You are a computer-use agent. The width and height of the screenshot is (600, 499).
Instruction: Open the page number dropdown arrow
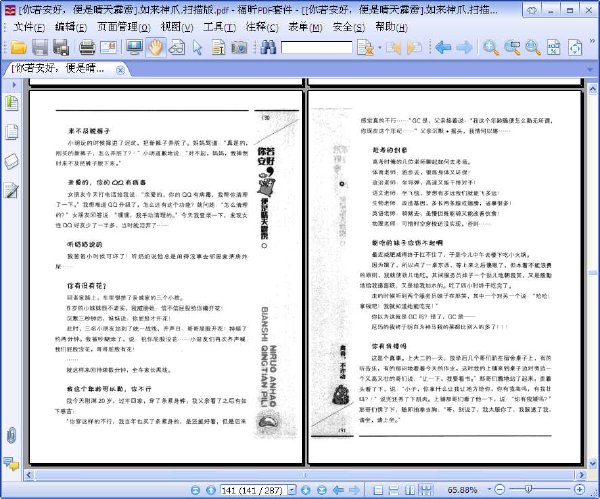click(292, 490)
